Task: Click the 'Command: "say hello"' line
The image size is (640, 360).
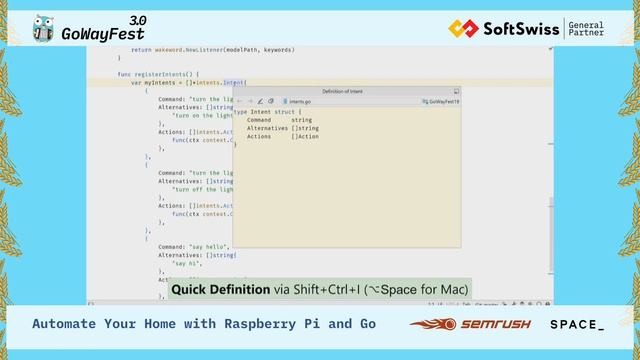Action: (x=194, y=247)
